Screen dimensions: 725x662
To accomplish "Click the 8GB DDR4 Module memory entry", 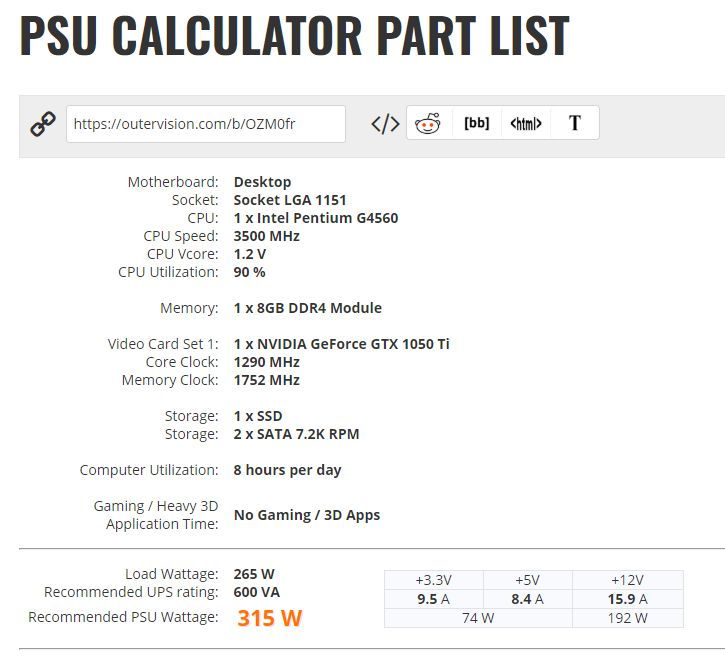I will click(x=307, y=308).
